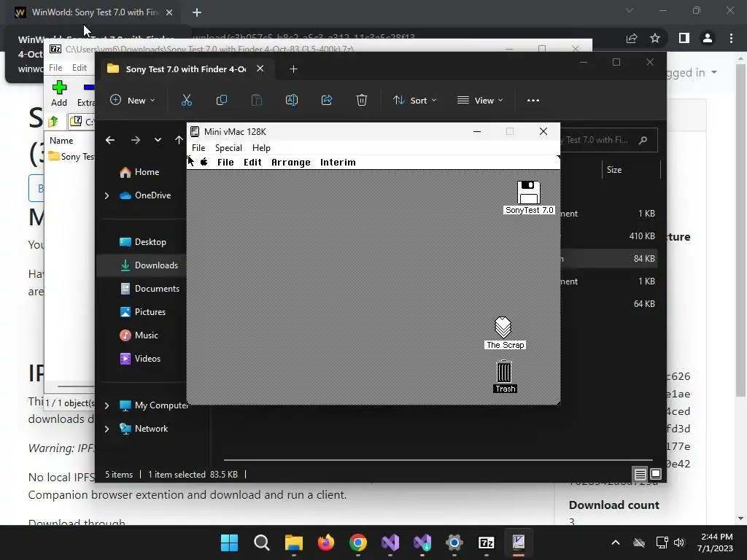Select Pictures in navigation pane
This screenshot has height=560, width=747.
pos(142,312)
